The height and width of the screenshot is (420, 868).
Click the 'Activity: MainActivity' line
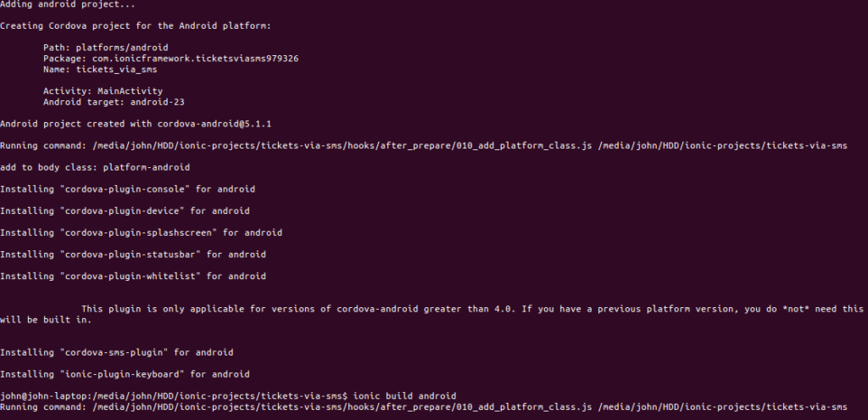[103, 92]
